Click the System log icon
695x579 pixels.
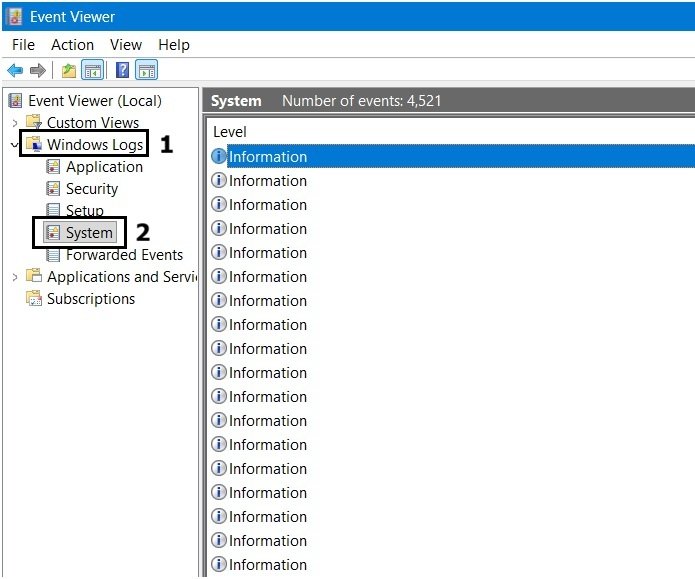click(53, 232)
